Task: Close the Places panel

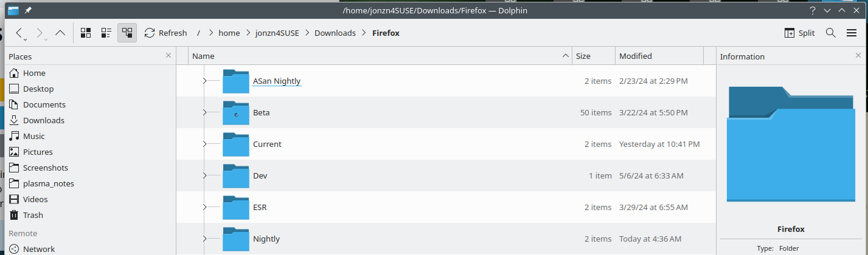Action: [x=168, y=55]
